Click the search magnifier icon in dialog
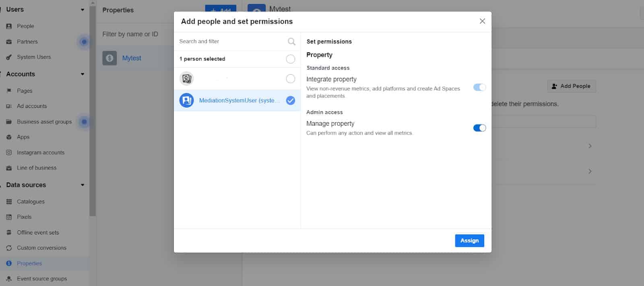The image size is (644, 286). pos(291,41)
